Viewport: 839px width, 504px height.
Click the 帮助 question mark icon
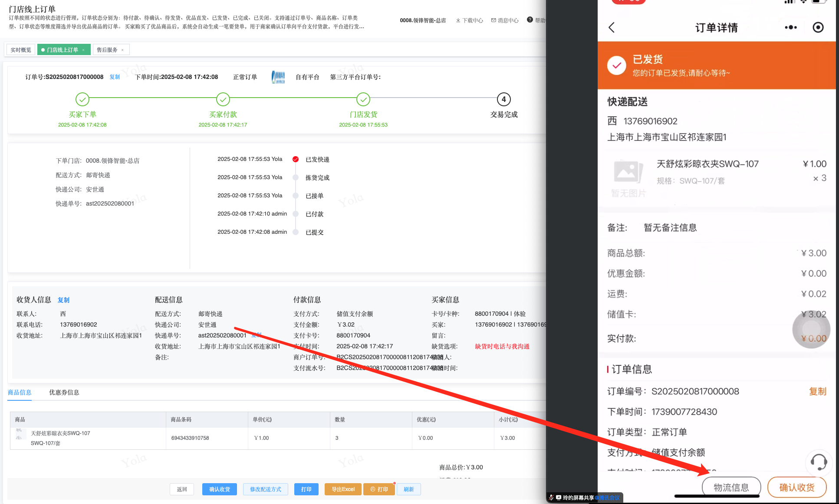pyautogui.click(x=530, y=20)
